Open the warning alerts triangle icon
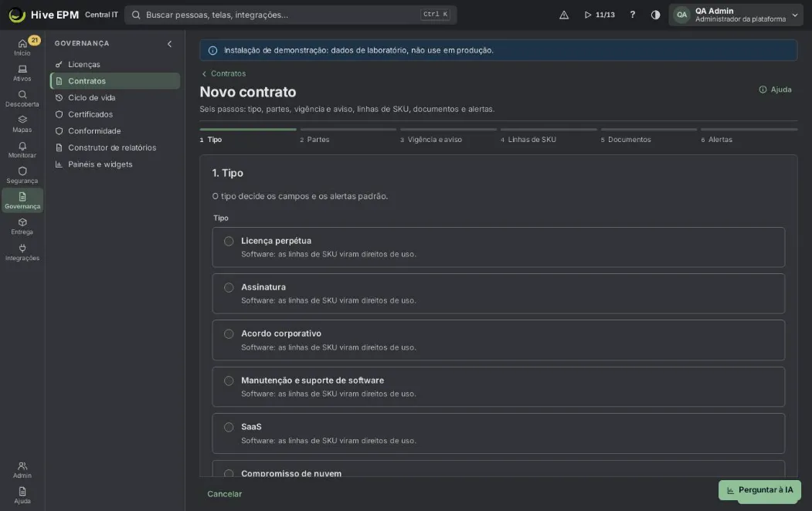The image size is (812, 511). tap(564, 15)
